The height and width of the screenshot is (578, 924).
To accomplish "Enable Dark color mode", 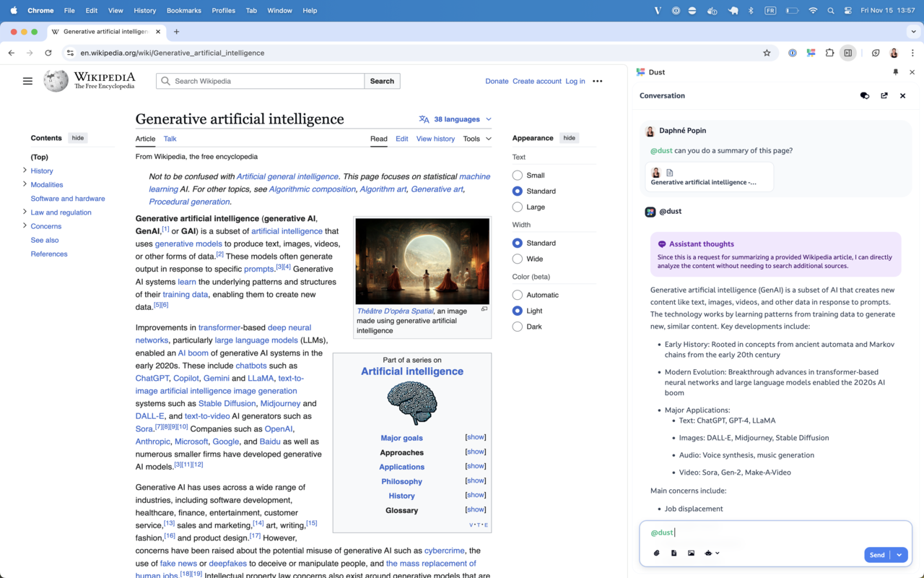I will coord(517,327).
